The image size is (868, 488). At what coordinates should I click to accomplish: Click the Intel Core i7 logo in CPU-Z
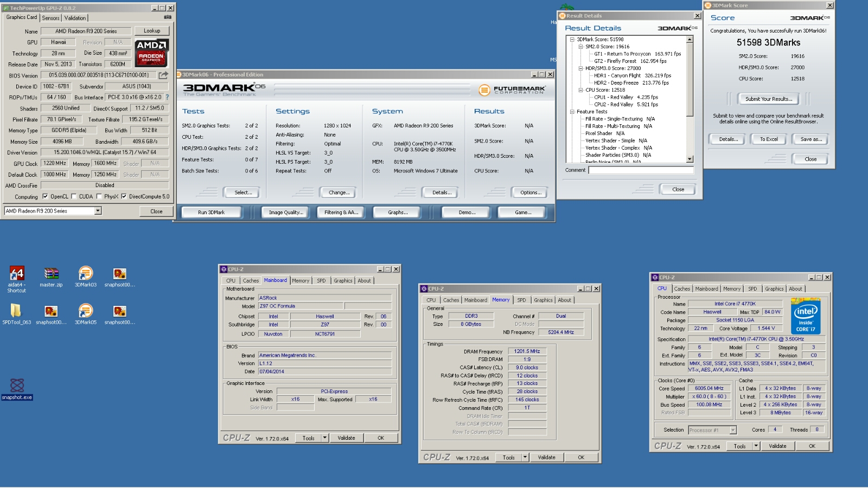coord(806,316)
